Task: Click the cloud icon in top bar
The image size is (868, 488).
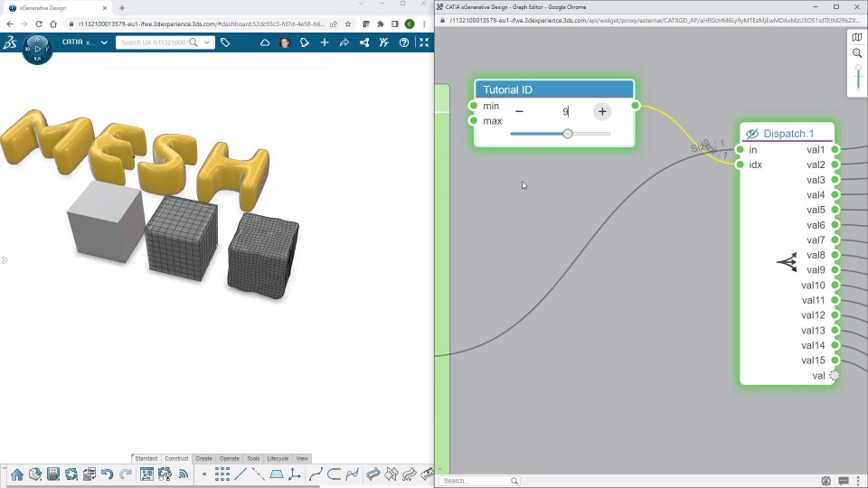Action: 265,42
